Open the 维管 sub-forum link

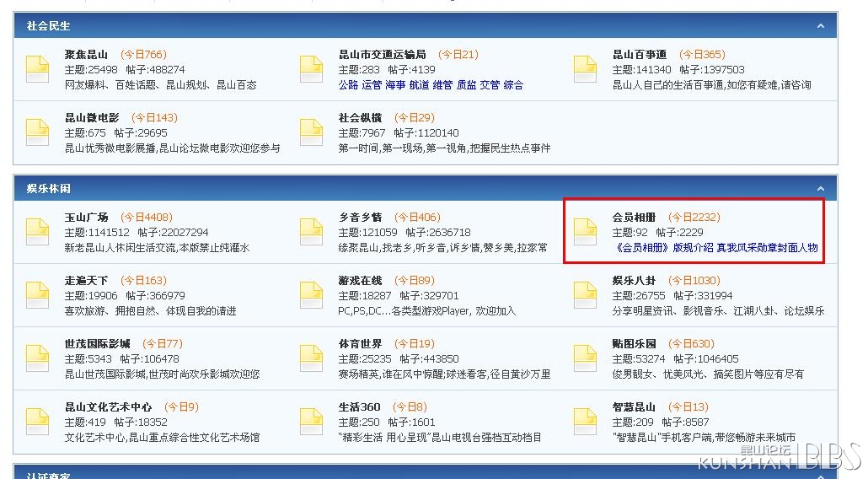click(442, 84)
